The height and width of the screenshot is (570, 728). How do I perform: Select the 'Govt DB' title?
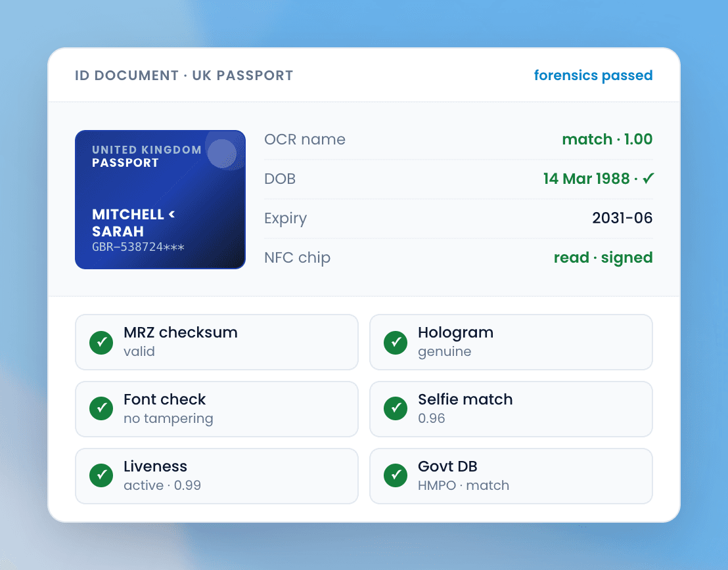tap(447, 466)
